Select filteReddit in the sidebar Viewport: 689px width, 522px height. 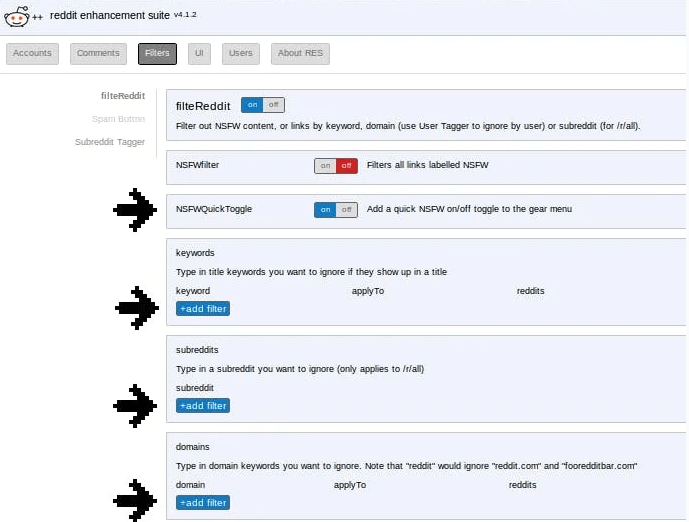[x=122, y=96]
